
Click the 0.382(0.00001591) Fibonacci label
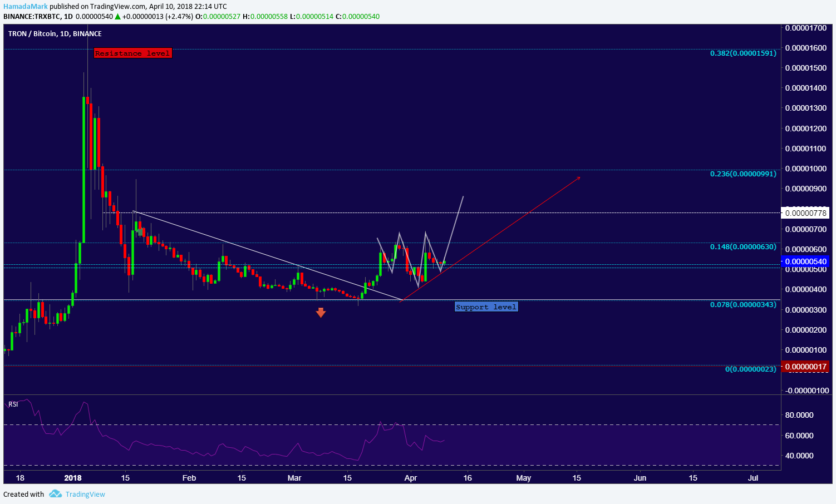743,53
